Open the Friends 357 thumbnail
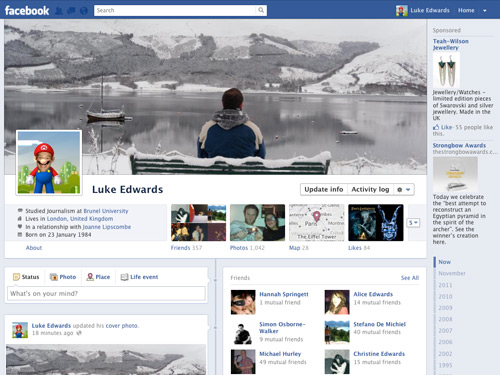500x375 pixels. point(198,223)
